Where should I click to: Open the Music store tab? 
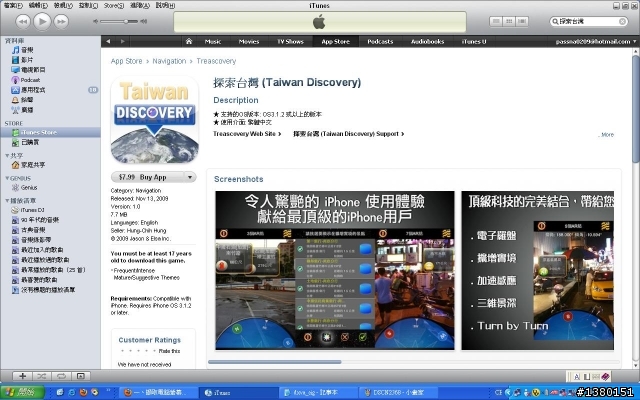(213, 41)
